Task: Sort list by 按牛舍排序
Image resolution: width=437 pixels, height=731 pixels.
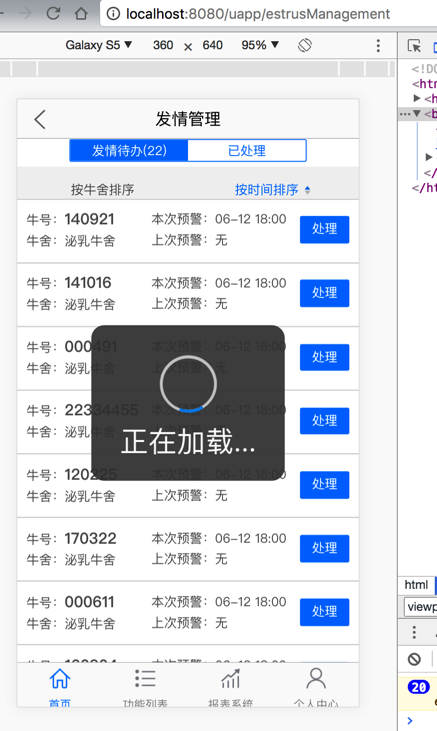Action: [103, 190]
